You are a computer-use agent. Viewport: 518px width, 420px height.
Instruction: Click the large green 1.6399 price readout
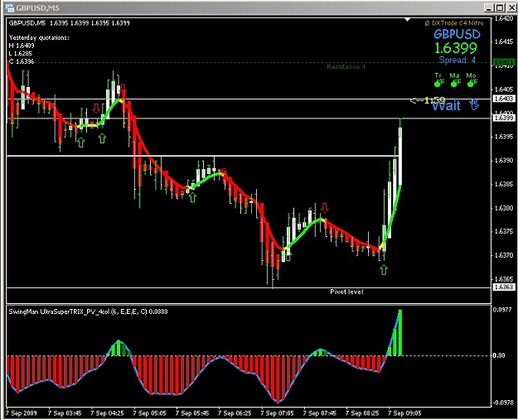pyautogui.click(x=456, y=48)
